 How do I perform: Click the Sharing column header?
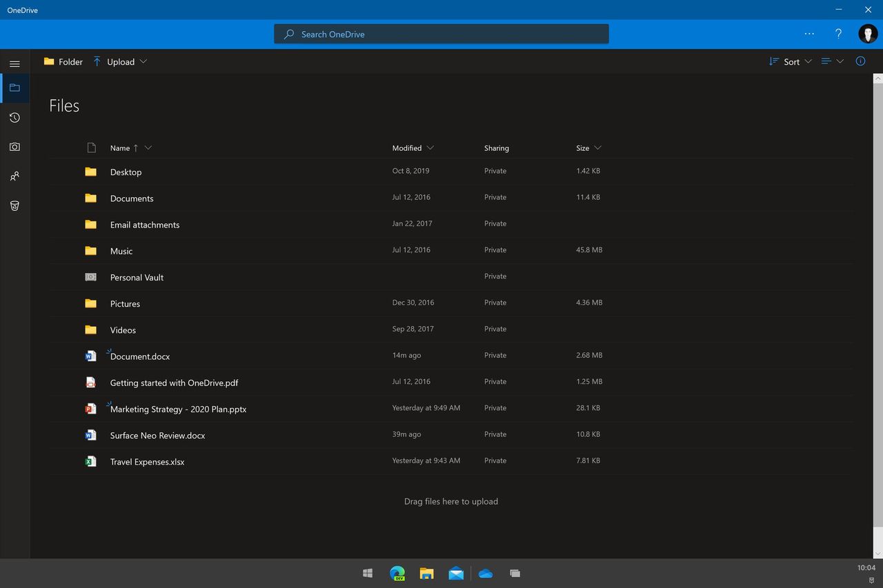(497, 148)
